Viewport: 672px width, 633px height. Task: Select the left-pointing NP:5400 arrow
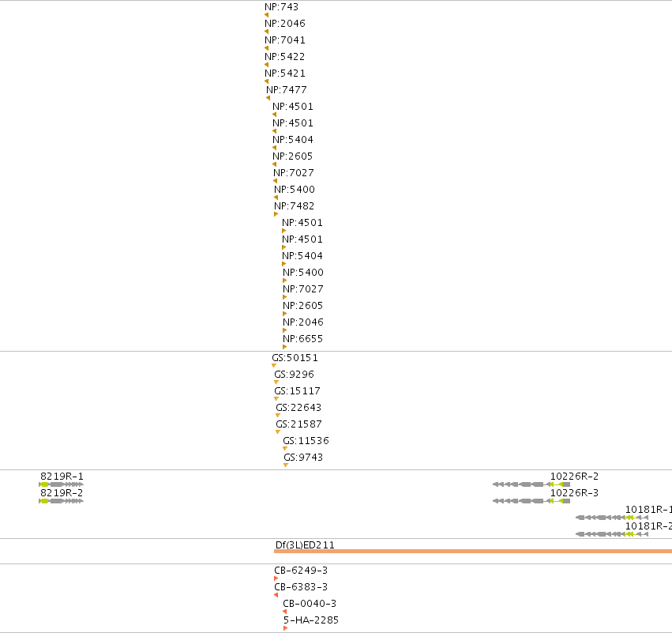(x=276, y=198)
